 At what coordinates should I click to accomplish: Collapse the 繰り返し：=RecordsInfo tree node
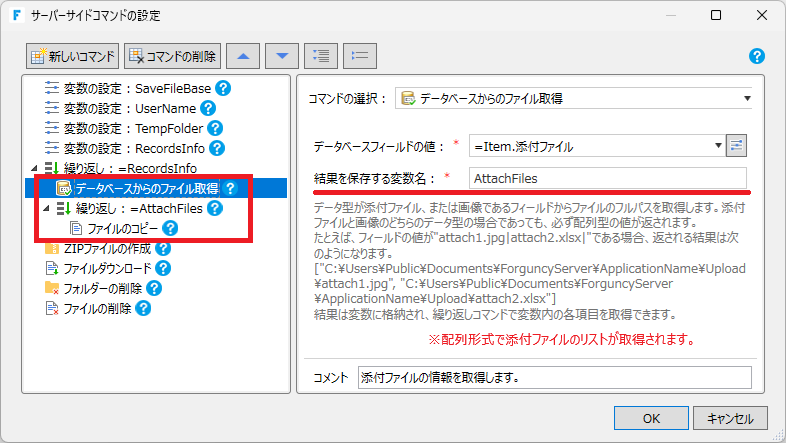click(35, 168)
